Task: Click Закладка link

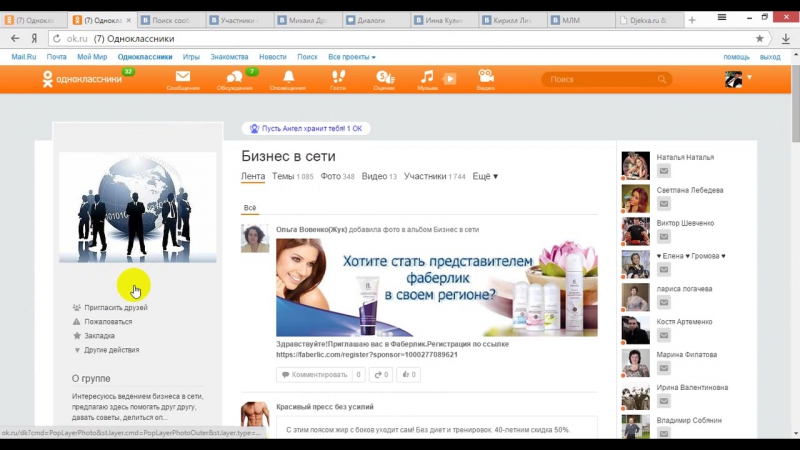Action: 94,336
